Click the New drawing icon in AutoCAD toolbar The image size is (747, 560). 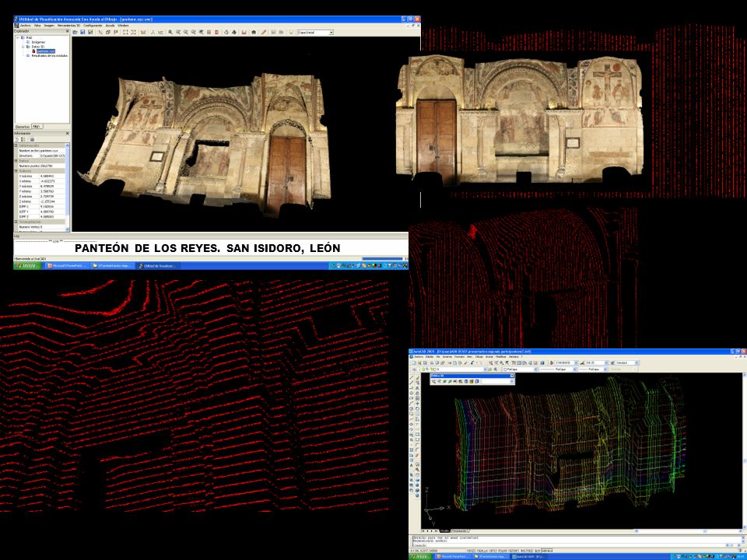coord(414,363)
